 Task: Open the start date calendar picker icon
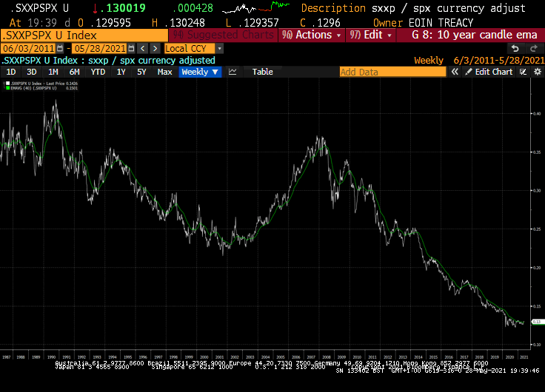(60, 48)
